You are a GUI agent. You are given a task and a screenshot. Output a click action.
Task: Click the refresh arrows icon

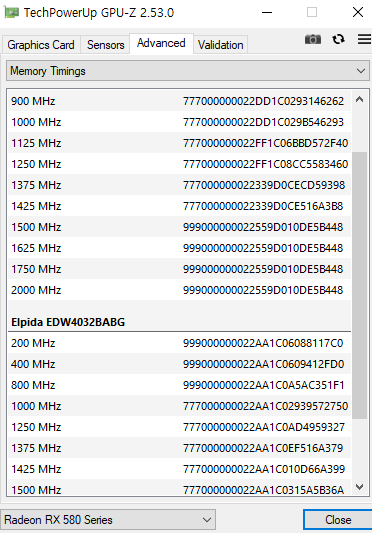pos(338,39)
